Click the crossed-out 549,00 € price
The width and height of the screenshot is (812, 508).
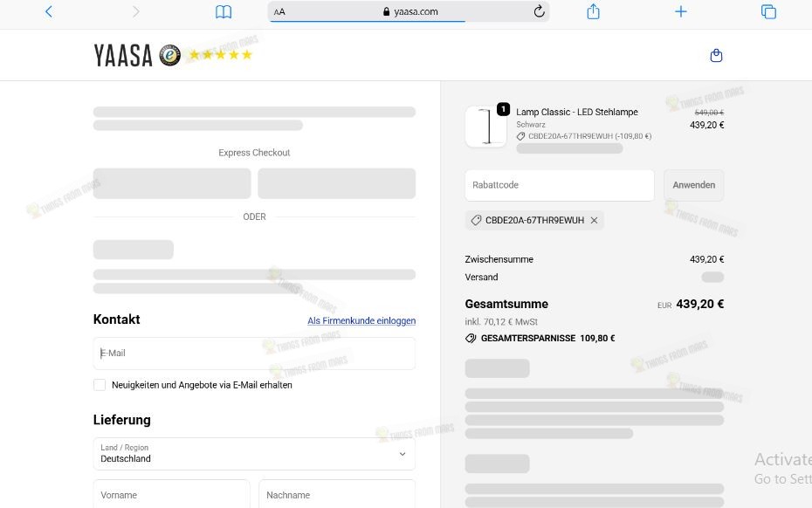pos(709,113)
